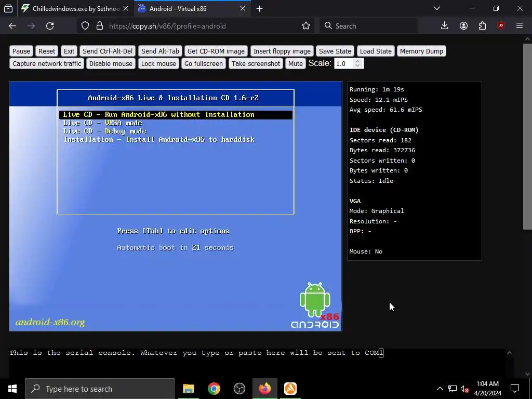Mute the emulator sound

coord(295,64)
